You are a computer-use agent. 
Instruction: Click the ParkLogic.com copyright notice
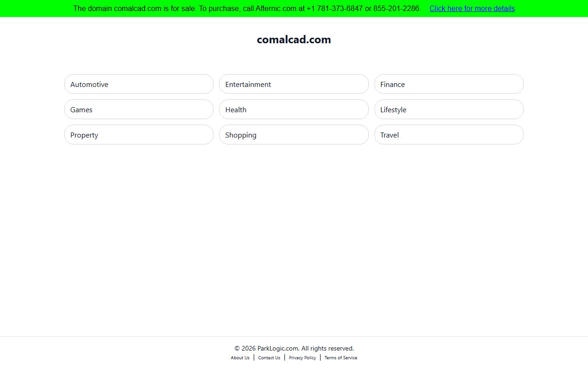(294, 348)
